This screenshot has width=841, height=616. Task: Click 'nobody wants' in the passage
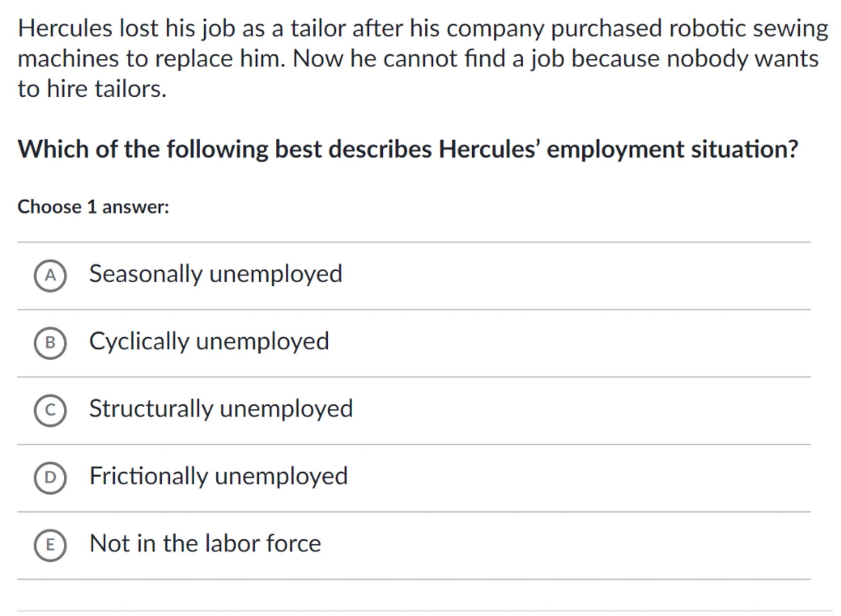[742, 59]
